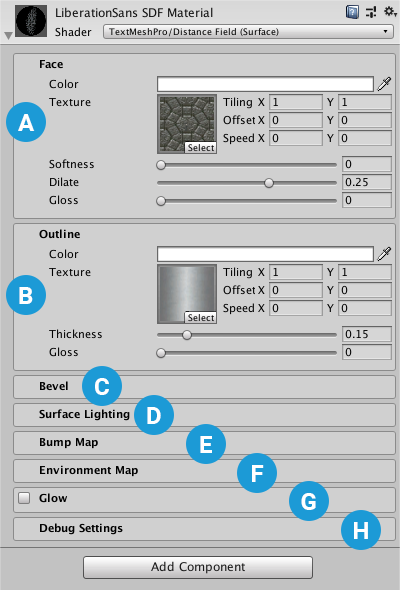Viewport: 400px width, 590px height.
Task: Pick Outline color with eyedropper
Action: click(x=384, y=254)
